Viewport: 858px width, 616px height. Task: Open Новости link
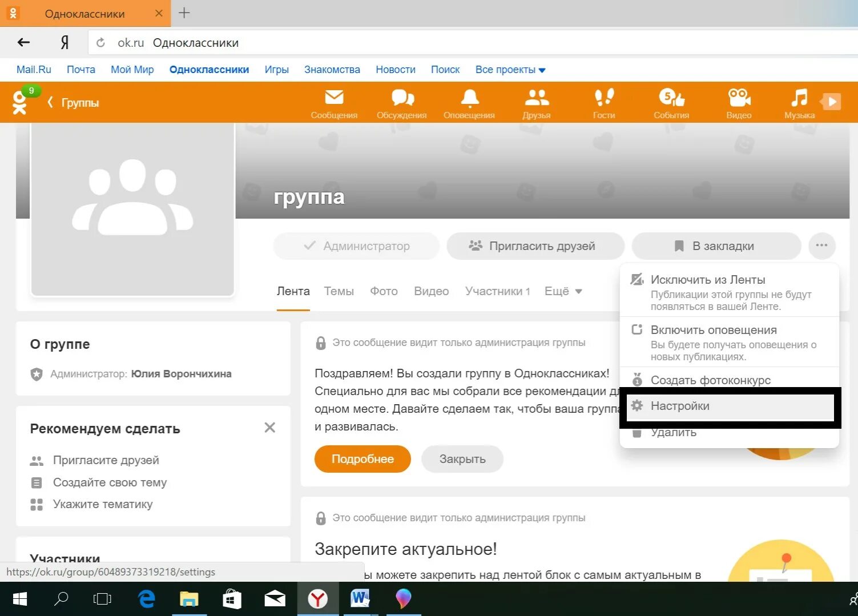click(x=396, y=70)
